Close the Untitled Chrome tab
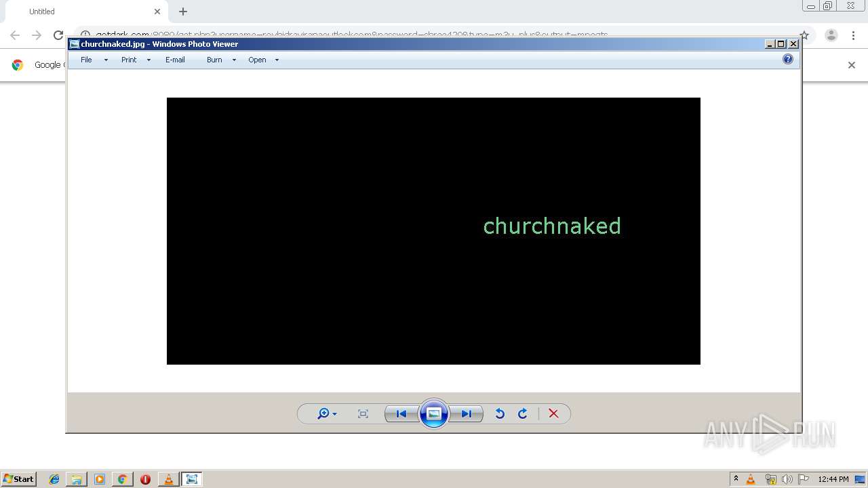This screenshot has width=868, height=488. point(157,12)
